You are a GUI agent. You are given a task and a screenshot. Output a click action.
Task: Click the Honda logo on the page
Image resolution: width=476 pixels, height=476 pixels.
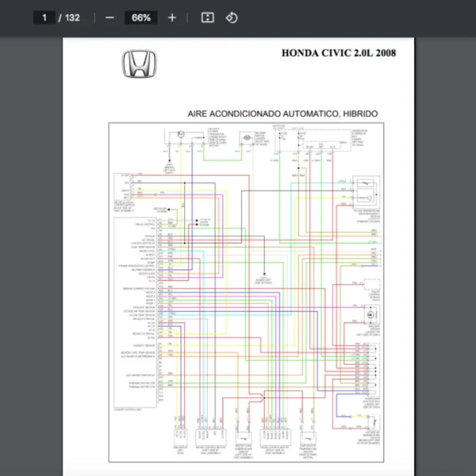pyautogui.click(x=140, y=63)
